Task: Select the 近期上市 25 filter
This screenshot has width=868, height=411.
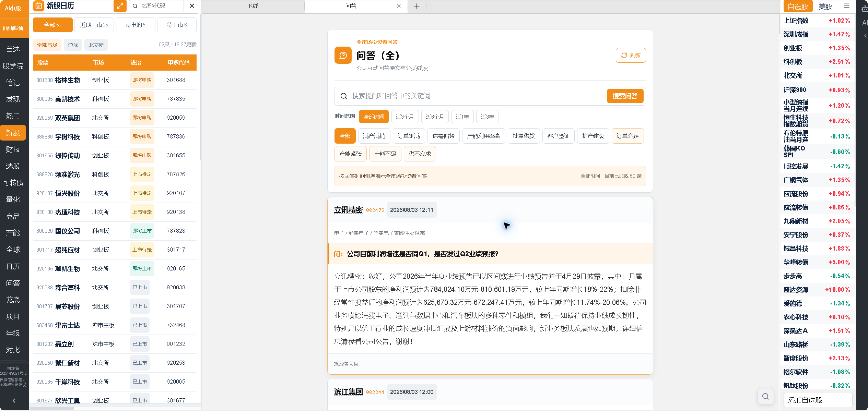Action: tap(94, 25)
